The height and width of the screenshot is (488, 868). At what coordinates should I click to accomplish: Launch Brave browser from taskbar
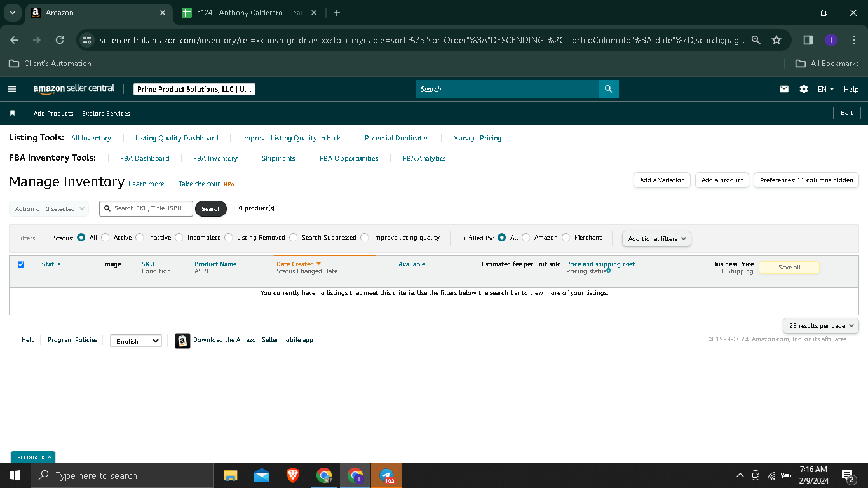pos(292,475)
